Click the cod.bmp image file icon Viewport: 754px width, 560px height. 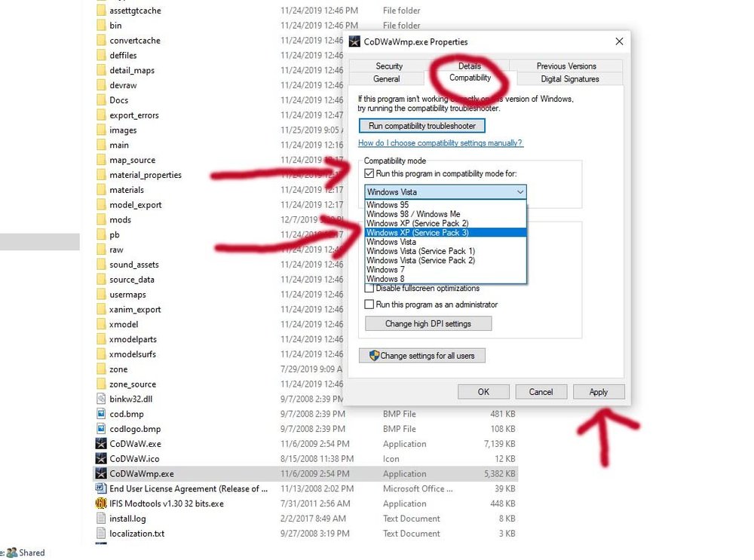point(101,414)
